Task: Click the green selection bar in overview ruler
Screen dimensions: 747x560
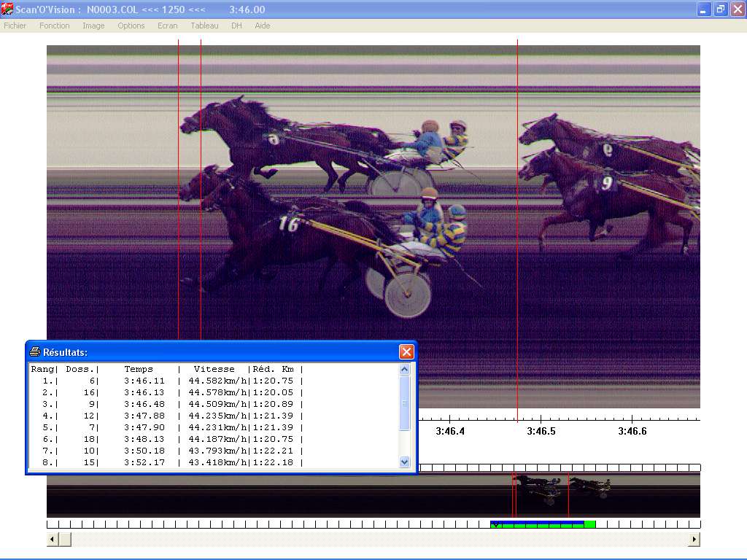Action: tap(543, 524)
